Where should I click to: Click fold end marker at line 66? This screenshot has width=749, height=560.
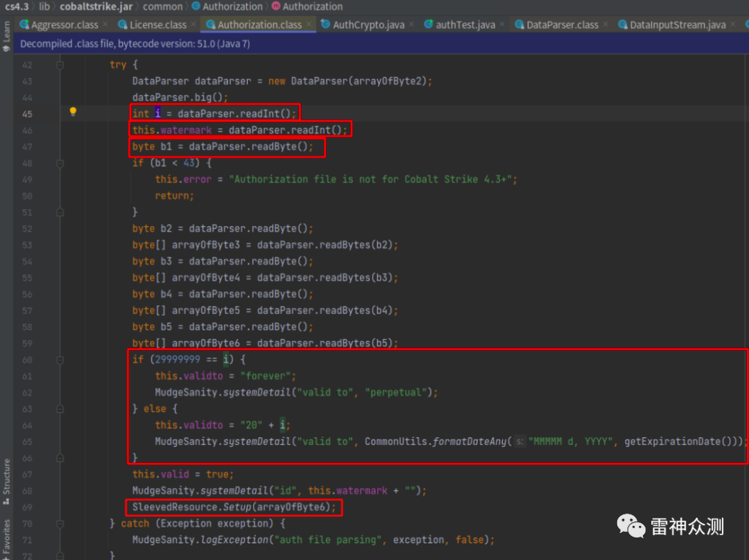tap(60, 458)
